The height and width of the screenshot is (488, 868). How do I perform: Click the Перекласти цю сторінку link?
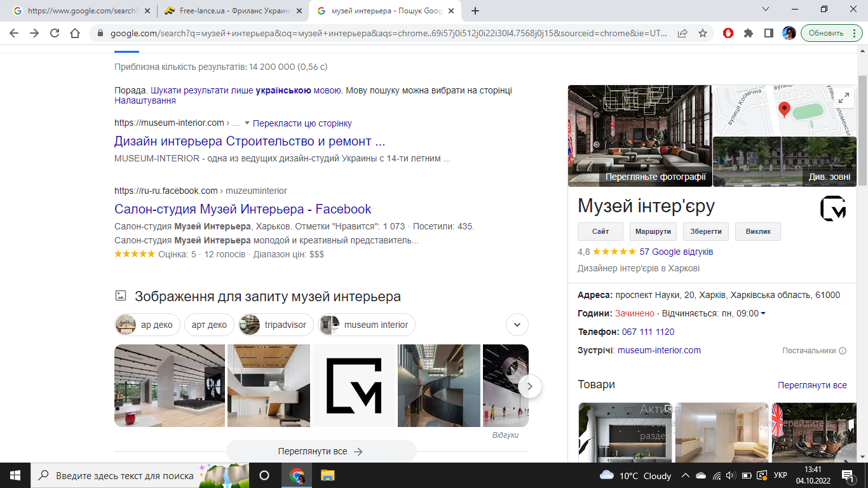tap(302, 123)
